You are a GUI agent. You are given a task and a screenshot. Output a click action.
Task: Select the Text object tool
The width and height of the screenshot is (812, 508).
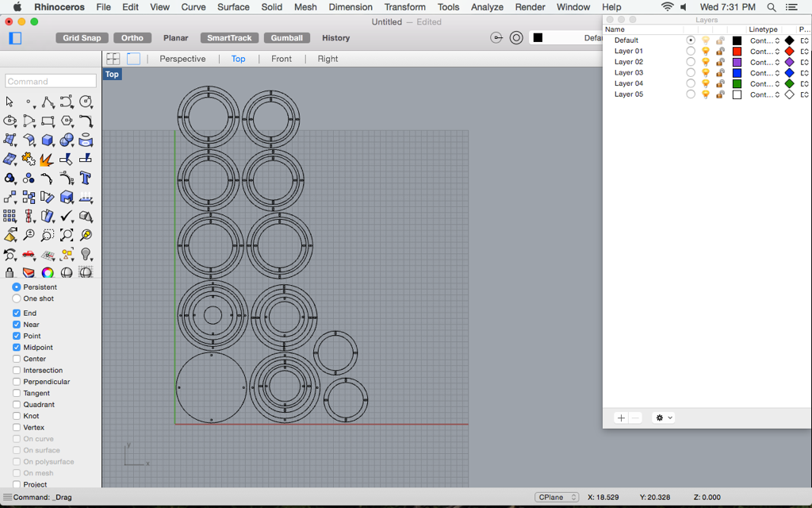86,178
